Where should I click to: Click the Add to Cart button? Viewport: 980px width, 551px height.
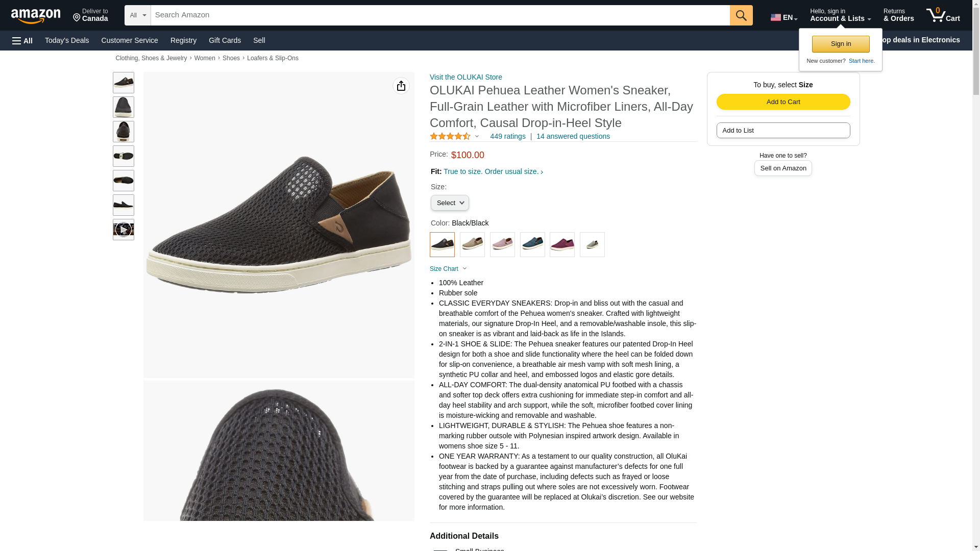782,102
